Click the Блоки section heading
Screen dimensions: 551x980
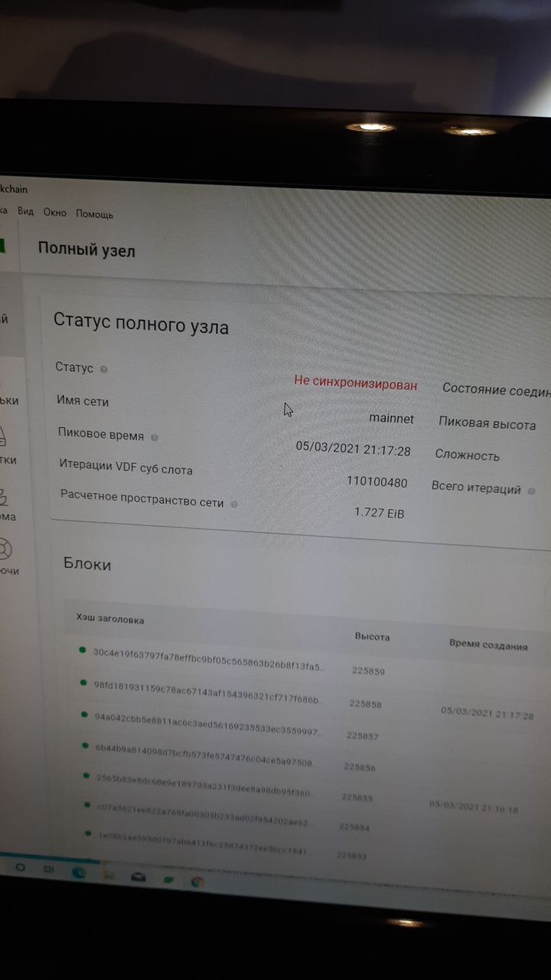point(87,564)
